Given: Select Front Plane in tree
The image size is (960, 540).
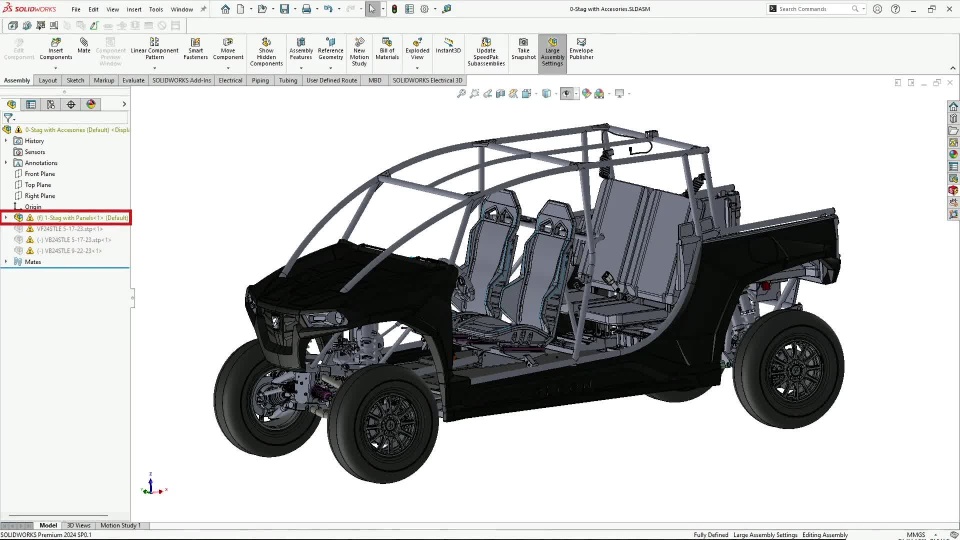Looking at the screenshot, I should click(40, 174).
